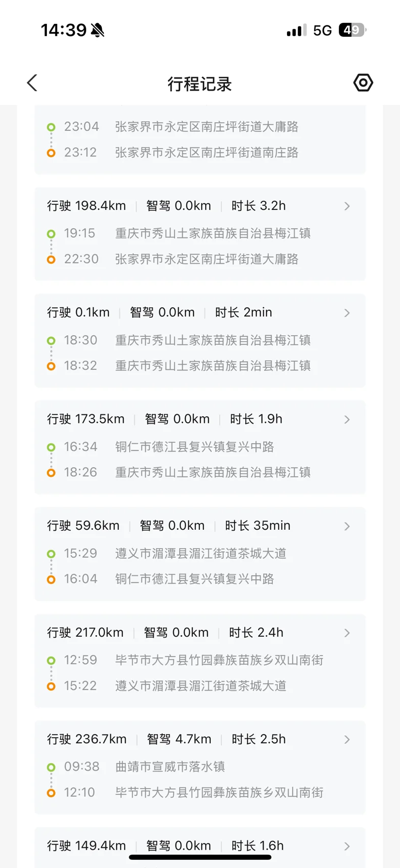Open the 217.0km trip details arrow
Screen dimensions: 400x868
point(347,633)
